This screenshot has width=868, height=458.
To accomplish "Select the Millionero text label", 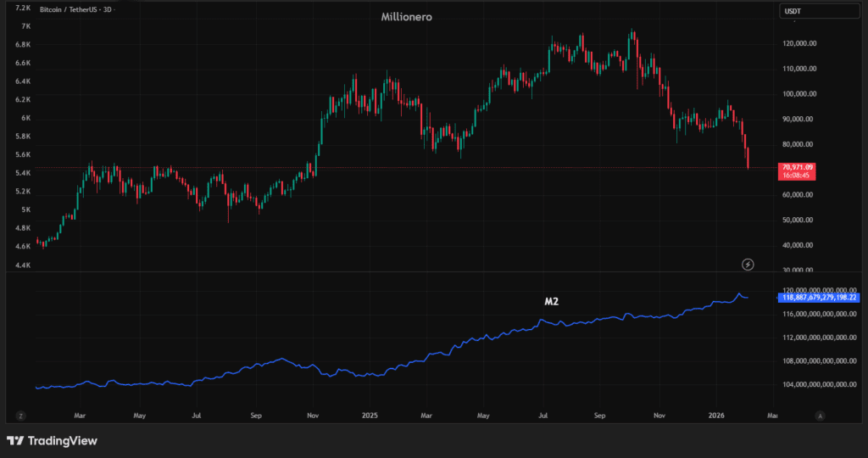I will click(406, 17).
